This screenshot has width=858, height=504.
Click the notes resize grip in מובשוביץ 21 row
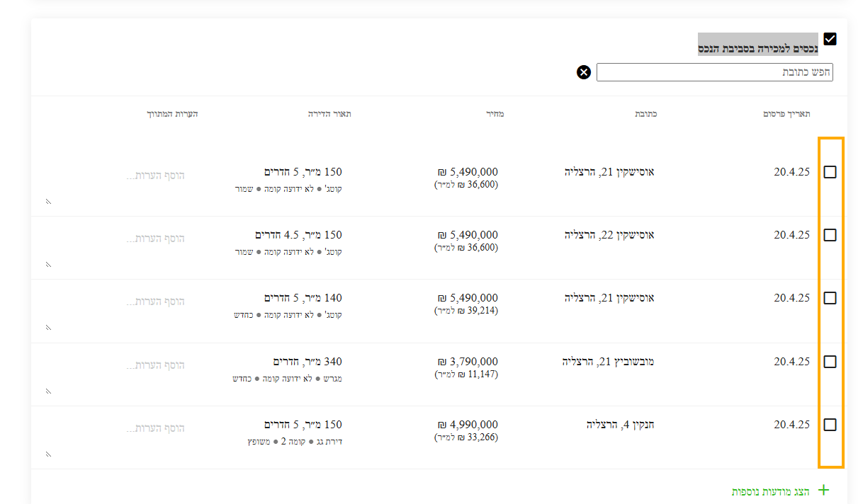(x=48, y=391)
